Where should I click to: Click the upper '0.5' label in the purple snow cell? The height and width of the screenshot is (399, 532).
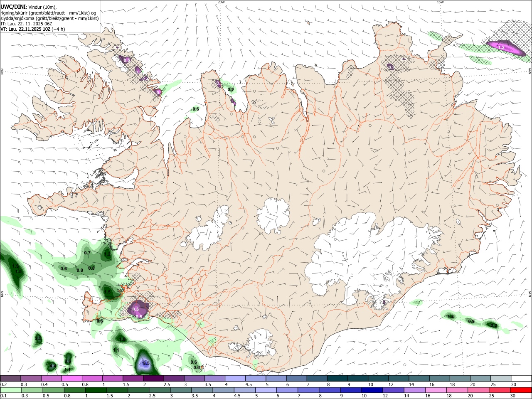[135, 309]
